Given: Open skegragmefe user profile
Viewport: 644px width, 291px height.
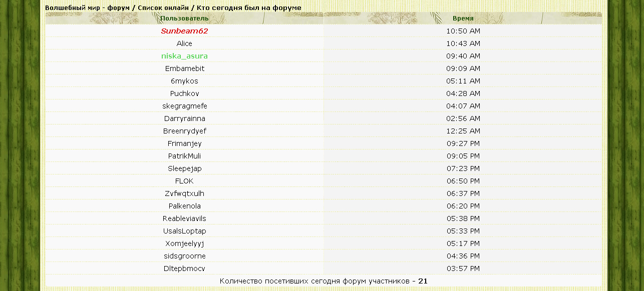Looking at the screenshot, I should pyautogui.click(x=184, y=106).
